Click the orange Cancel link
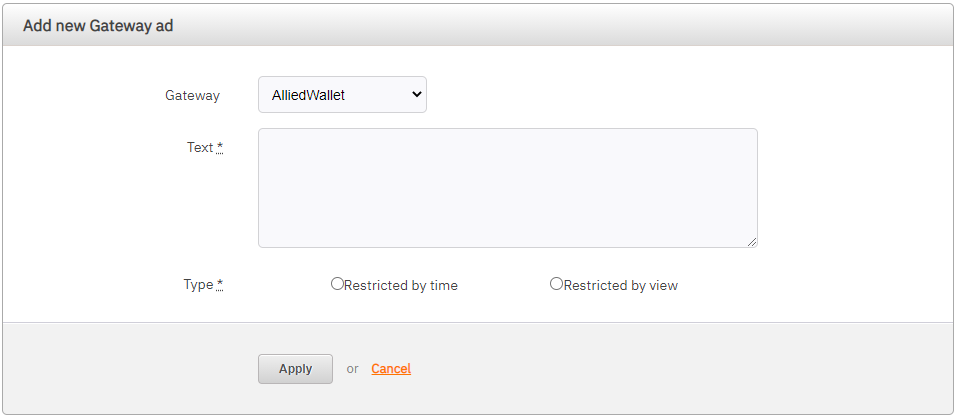The image size is (958, 420). [x=391, y=369]
